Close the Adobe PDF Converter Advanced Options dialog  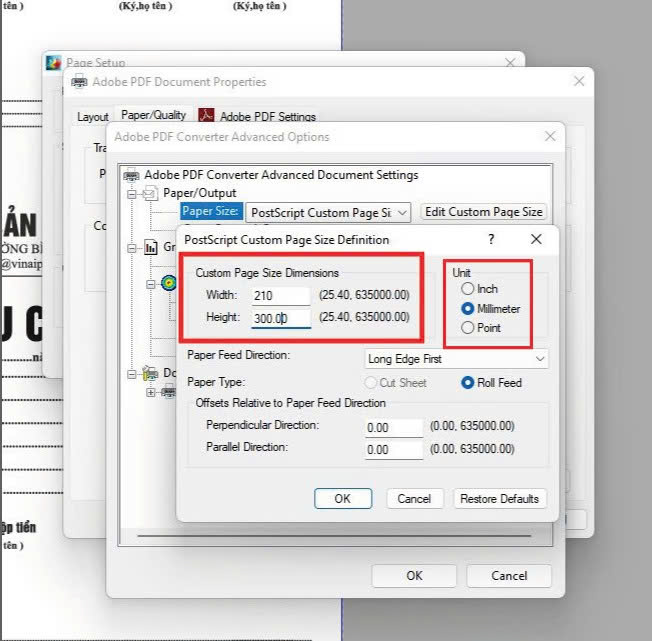(x=550, y=136)
